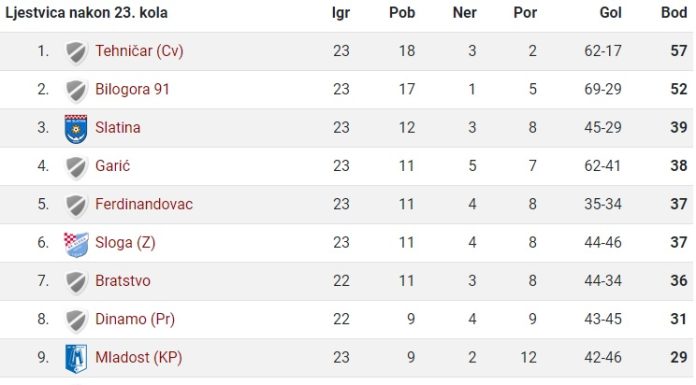Click the Sloga (Z) checkered crest
This screenshot has width=696, height=385.
[76, 244]
